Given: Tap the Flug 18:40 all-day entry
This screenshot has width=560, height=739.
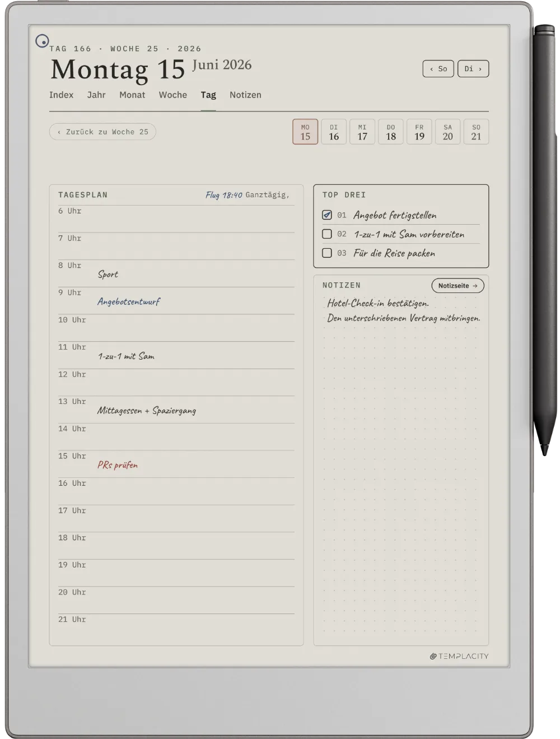Looking at the screenshot, I should pyautogui.click(x=224, y=195).
